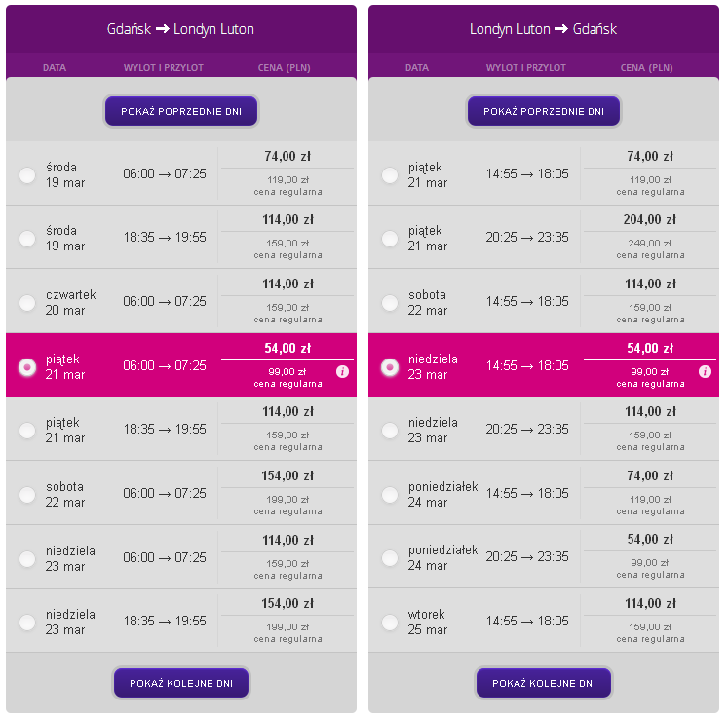The height and width of the screenshot is (718, 728).
Task: Select poniedziałek 24 mar 20:25 return flight
Action: pyautogui.click(x=390, y=558)
